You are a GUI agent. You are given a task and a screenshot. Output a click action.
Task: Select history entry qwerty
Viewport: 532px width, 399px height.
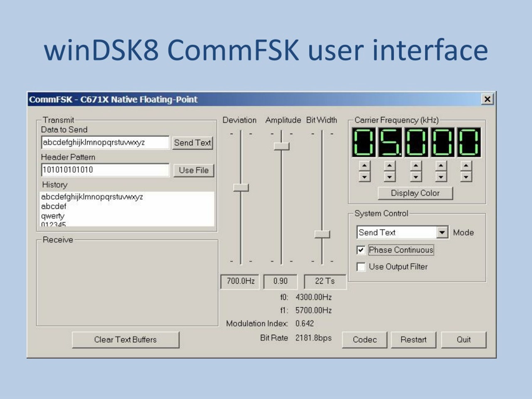(53, 216)
